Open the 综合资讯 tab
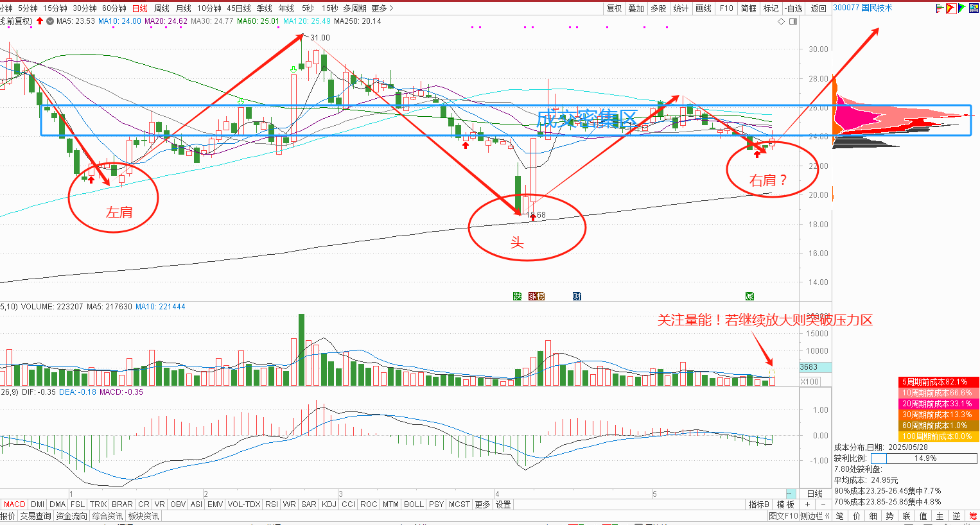The height and width of the screenshot is (525, 980). click(x=107, y=516)
